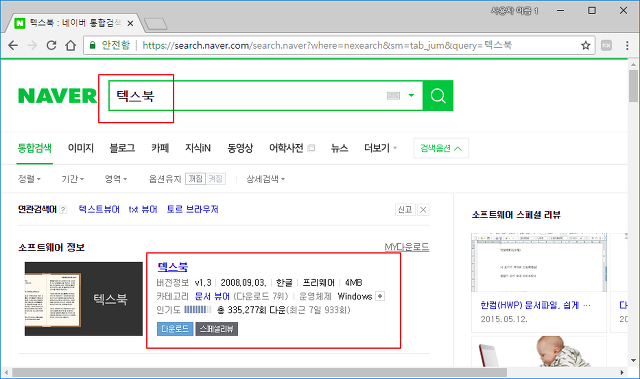640x379 pixels.
Task: Click the browser address bar URL
Action: (x=327, y=45)
